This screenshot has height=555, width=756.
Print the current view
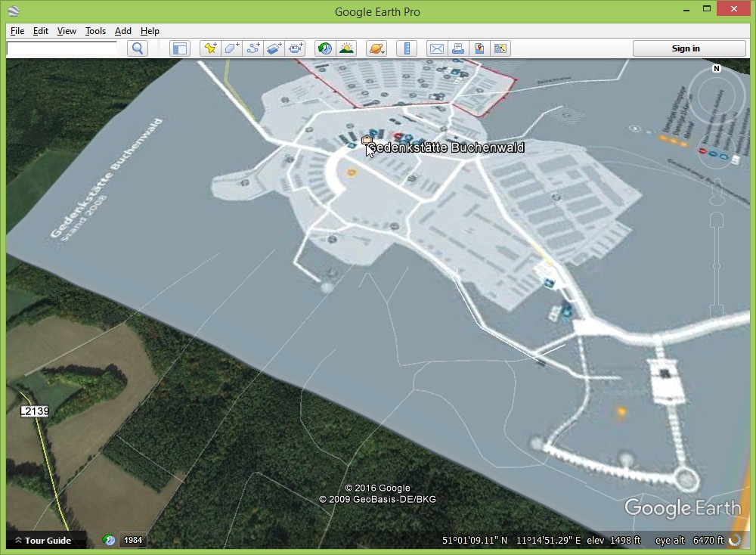coord(457,48)
